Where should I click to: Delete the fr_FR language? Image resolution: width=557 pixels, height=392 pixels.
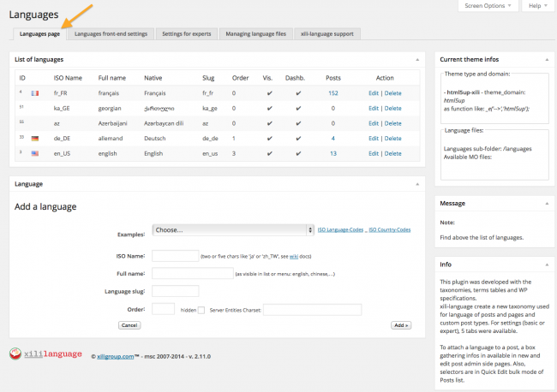pyautogui.click(x=392, y=93)
